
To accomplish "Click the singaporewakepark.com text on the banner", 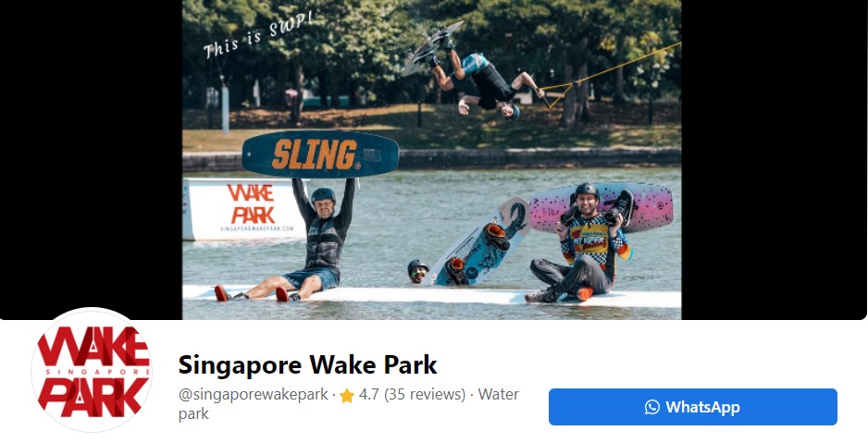I will 257,228.
